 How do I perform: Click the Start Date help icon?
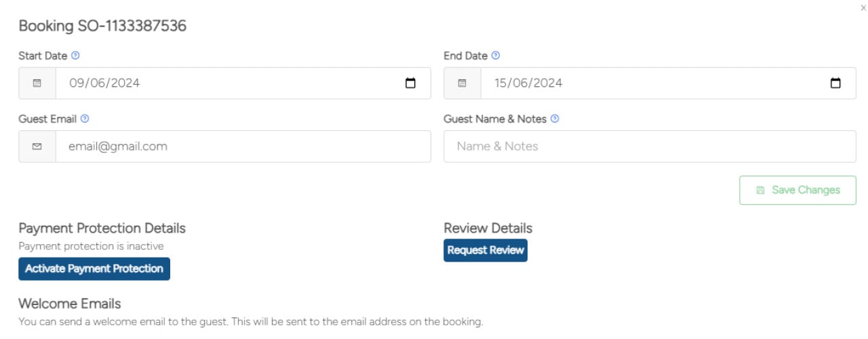75,56
